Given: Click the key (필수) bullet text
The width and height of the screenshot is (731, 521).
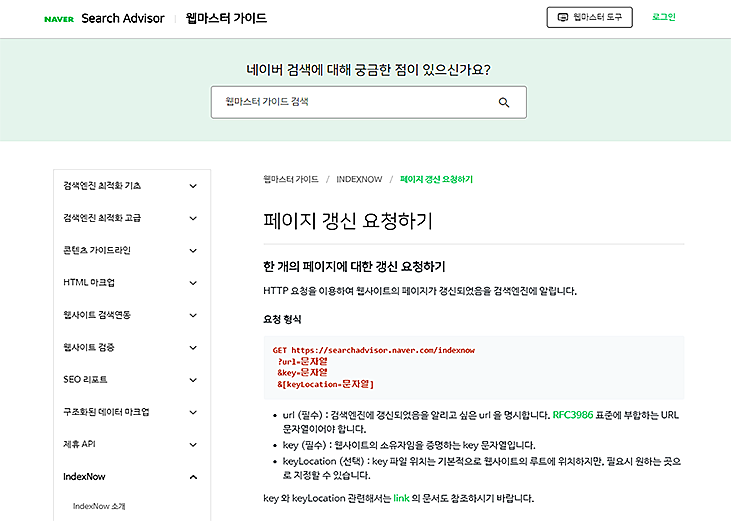Looking at the screenshot, I should click(x=409, y=445).
